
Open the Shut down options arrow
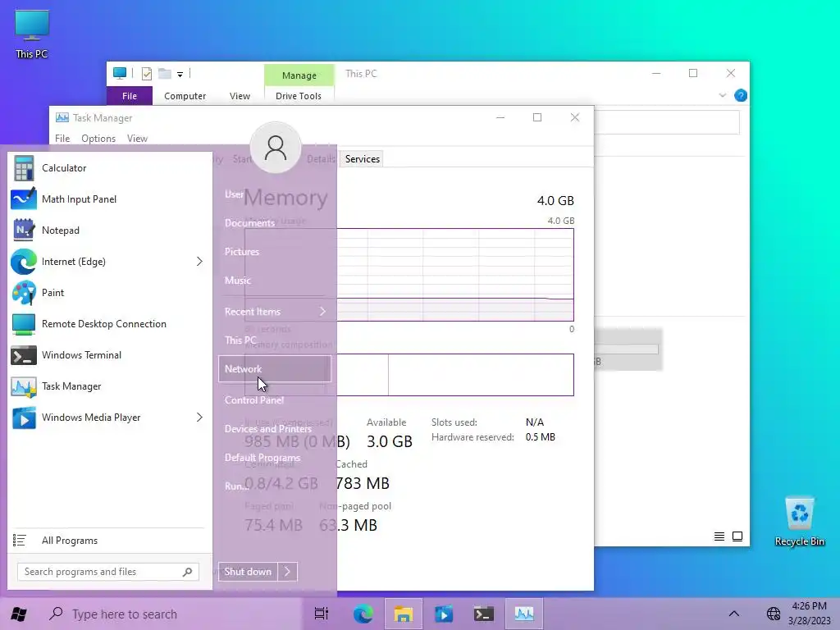pyautogui.click(x=288, y=572)
